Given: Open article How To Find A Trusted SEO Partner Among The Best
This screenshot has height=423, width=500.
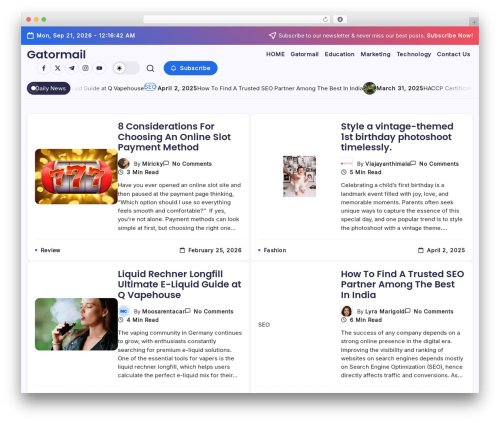Looking at the screenshot, I should coord(402,284).
